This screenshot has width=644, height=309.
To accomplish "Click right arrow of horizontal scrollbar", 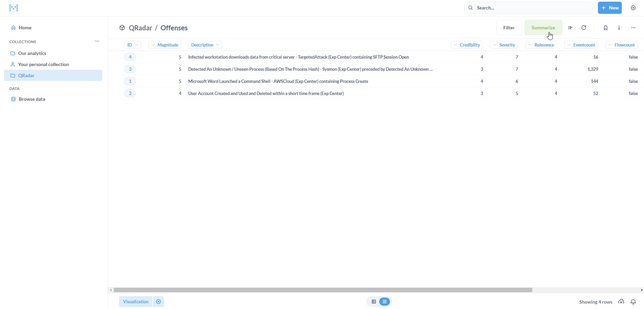I will (642, 290).
